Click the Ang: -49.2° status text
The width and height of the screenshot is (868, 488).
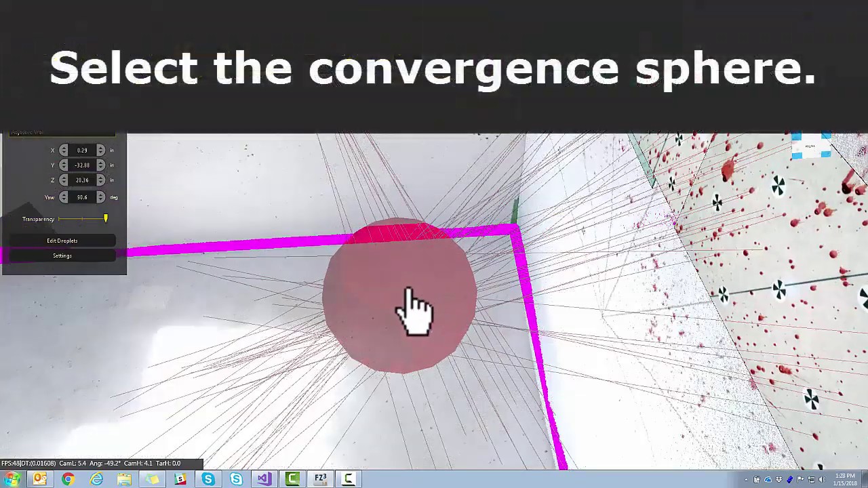104,464
